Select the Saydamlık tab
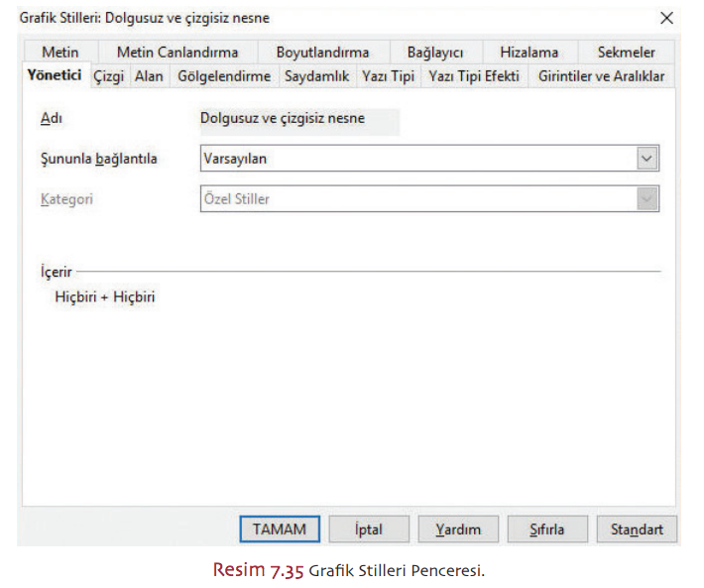 pyautogui.click(x=316, y=76)
